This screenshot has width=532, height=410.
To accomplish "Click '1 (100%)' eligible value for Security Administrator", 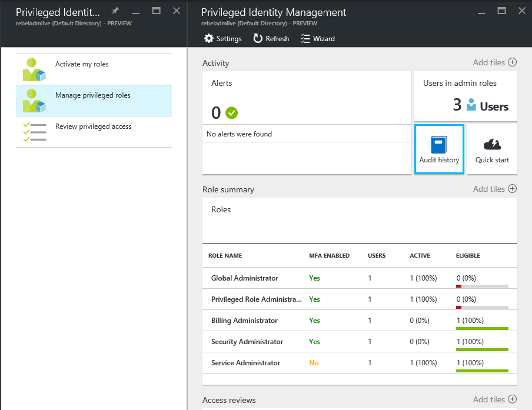I will tap(470, 342).
